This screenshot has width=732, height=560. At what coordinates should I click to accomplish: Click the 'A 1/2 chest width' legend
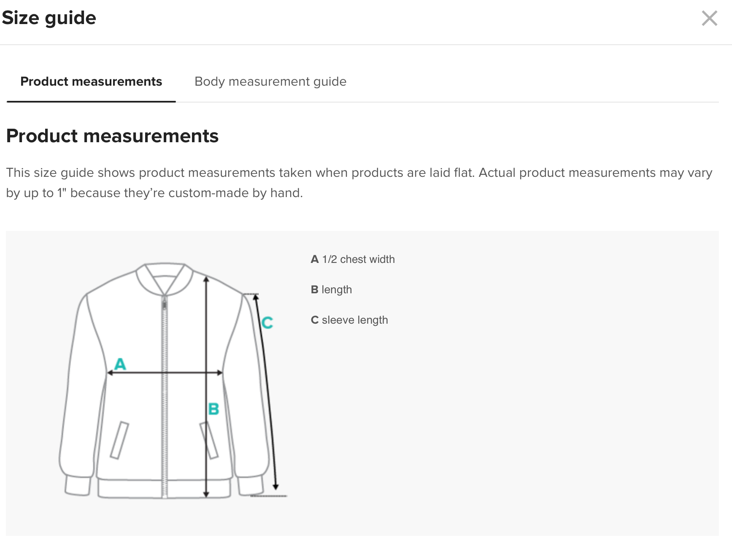(353, 259)
